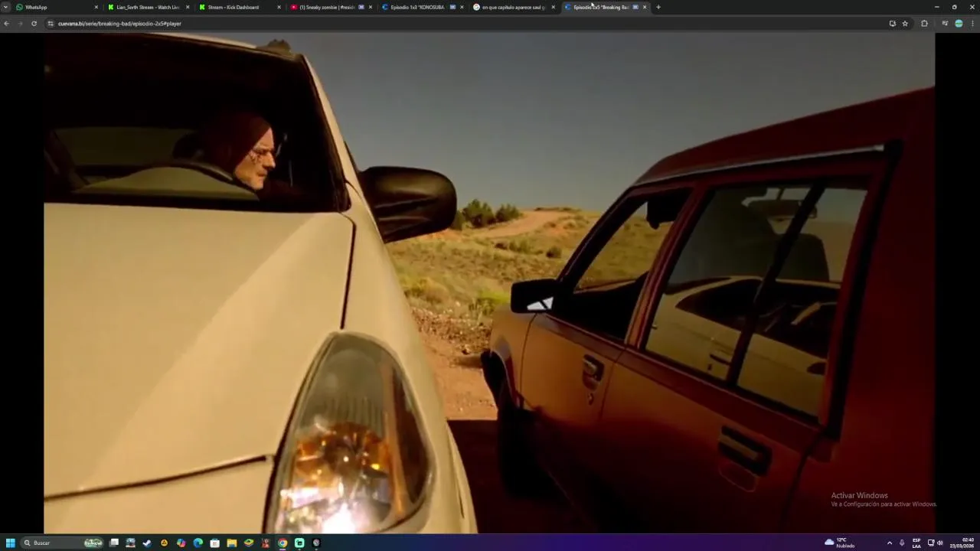Image resolution: width=980 pixels, height=551 pixels.
Task: Open the volume speaker tray icon
Action: click(x=940, y=543)
